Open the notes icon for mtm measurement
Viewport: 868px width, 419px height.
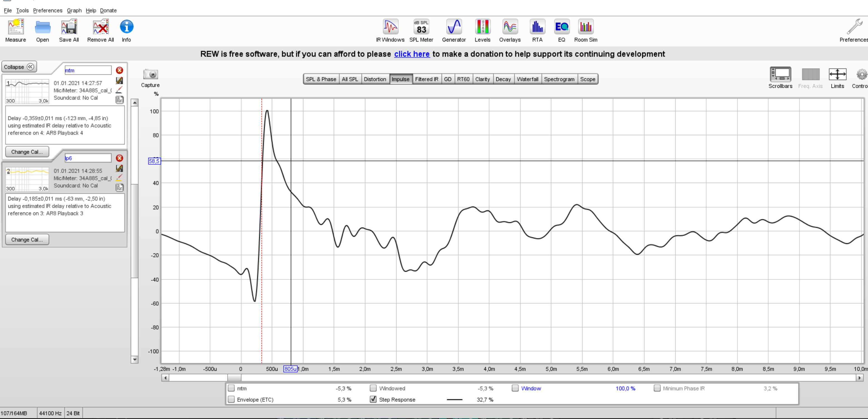[120, 100]
